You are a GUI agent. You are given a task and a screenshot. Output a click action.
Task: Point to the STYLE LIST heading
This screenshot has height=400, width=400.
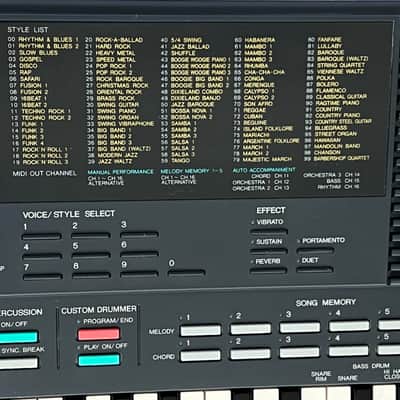[x=28, y=30]
